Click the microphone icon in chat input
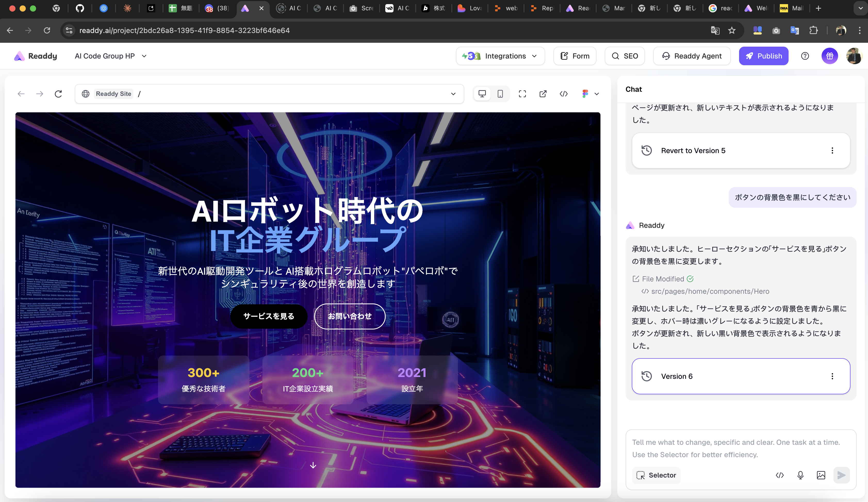 coord(800,475)
